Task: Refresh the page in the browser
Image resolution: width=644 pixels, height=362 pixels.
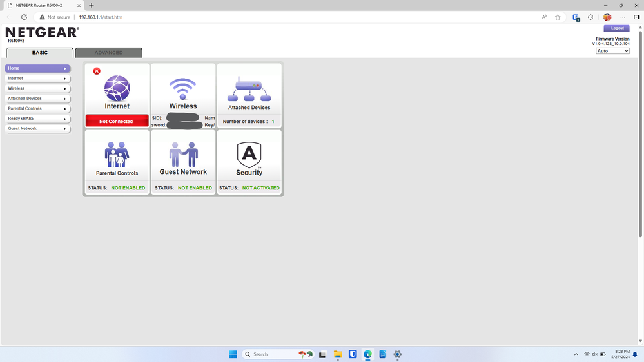Action: [24, 17]
